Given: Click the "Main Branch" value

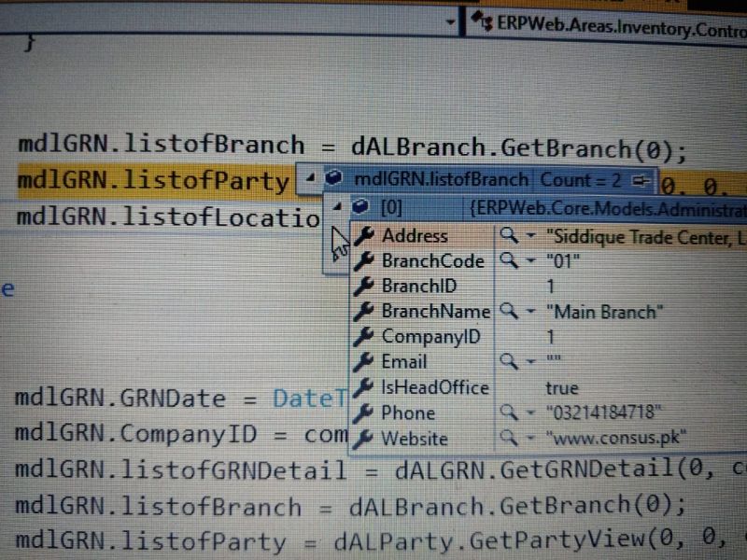Looking at the screenshot, I should click(604, 313).
